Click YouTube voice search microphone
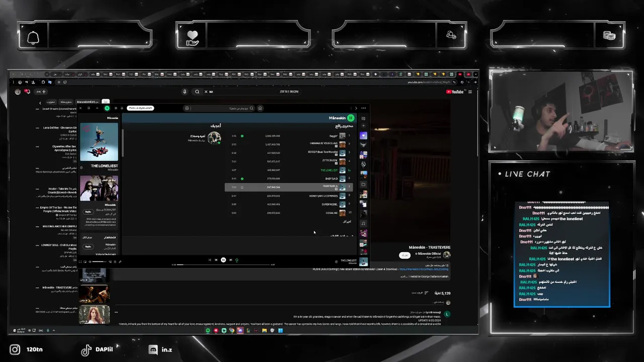The image size is (644, 362). pos(185,92)
